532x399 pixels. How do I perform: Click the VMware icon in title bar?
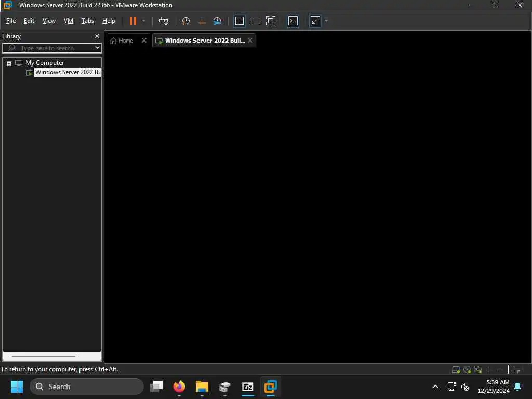click(7, 5)
